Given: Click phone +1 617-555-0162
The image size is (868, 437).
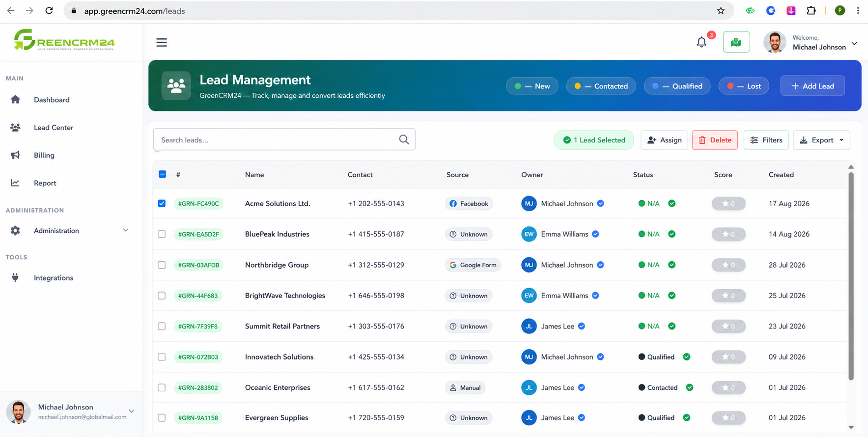Looking at the screenshot, I should (x=376, y=387).
